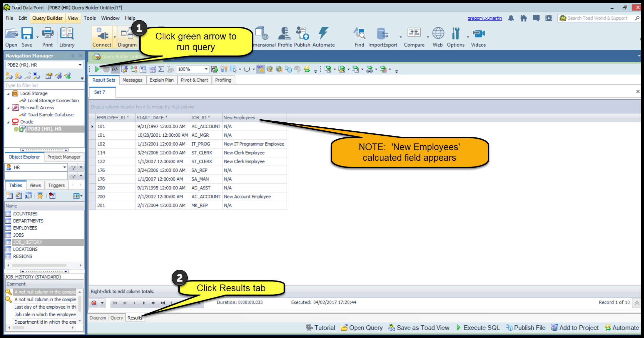Click the Automate lightning icon in toolbar
Image resolution: width=644 pixels, height=338 pixels.
pos(323,37)
